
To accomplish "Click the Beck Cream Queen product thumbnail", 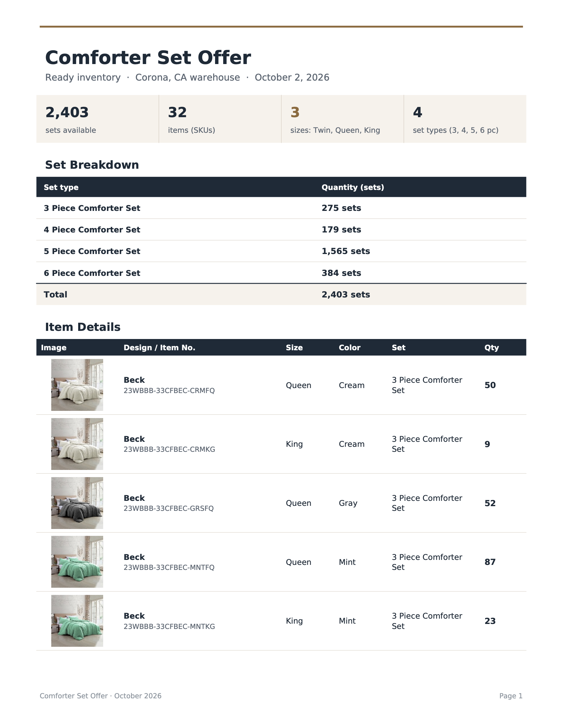I will tap(77, 385).
